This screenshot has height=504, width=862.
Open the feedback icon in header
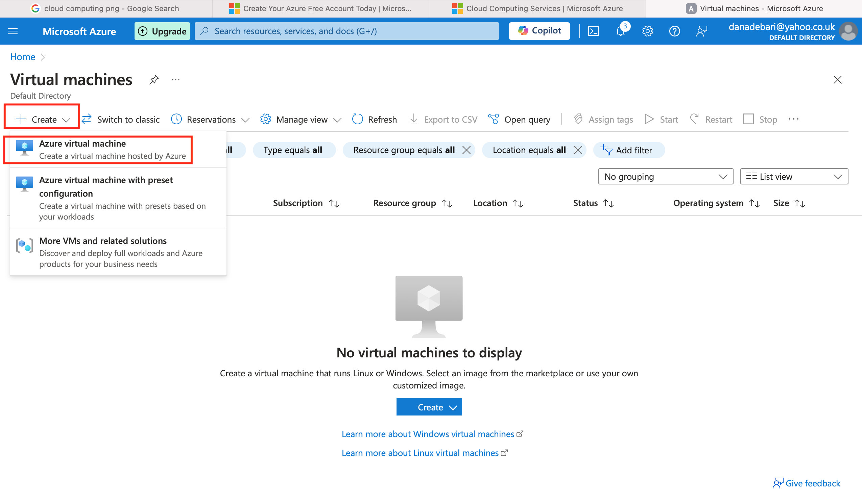point(701,31)
